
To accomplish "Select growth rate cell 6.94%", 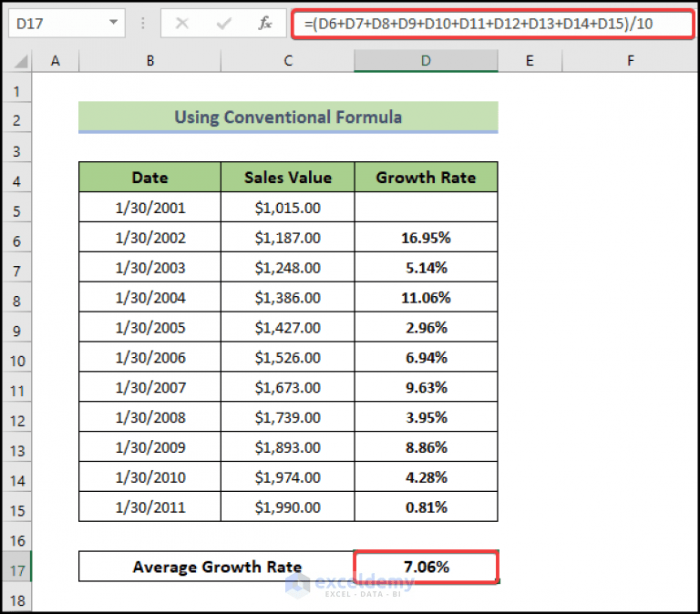I will click(426, 357).
